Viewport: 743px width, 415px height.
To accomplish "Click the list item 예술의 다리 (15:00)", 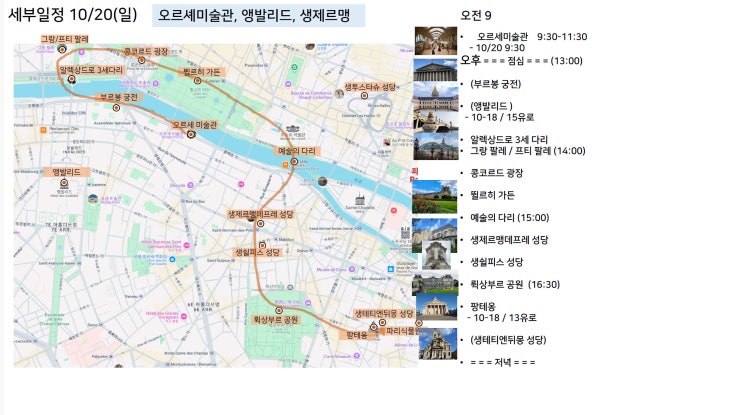I will [x=509, y=217].
